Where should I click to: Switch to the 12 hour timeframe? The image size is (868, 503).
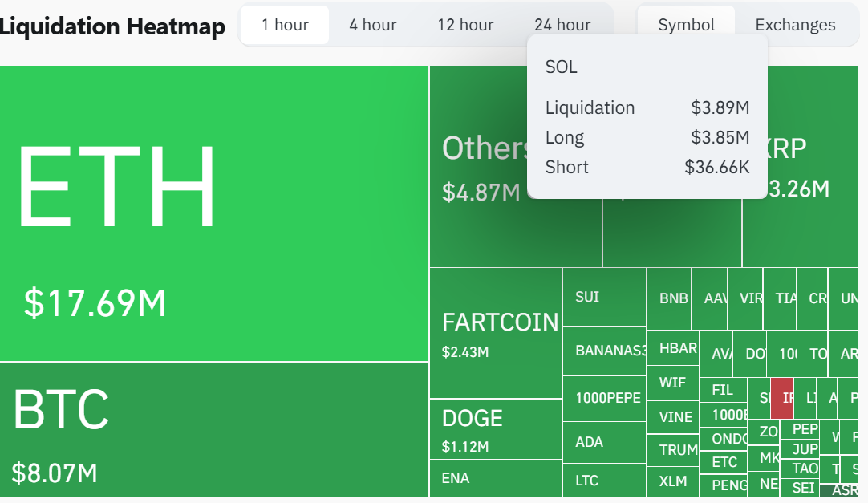(465, 25)
